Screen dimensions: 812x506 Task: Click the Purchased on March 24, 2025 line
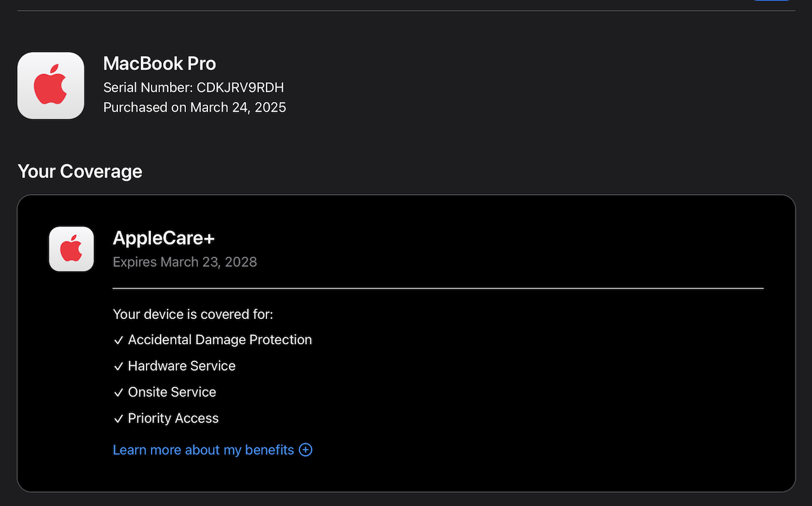point(194,107)
